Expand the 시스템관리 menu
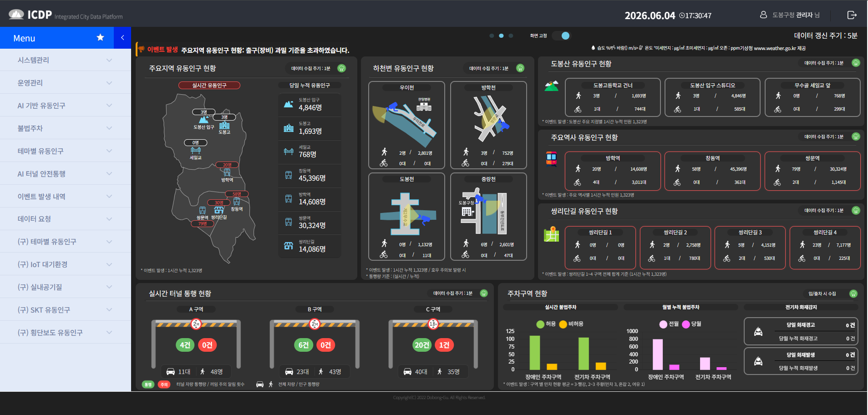The image size is (868, 415). pos(66,60)
